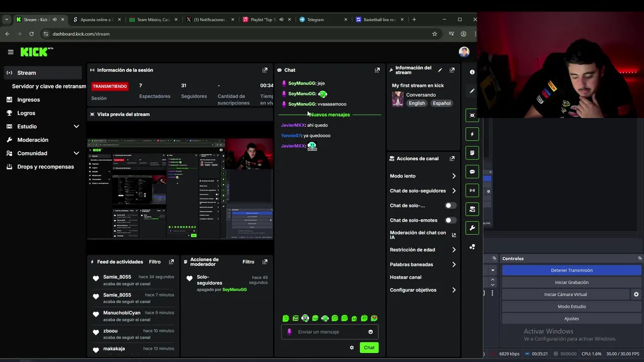Open the Kick hamburger menu
Viewport: 644px width, 362px height.
[x=11, y=52]
